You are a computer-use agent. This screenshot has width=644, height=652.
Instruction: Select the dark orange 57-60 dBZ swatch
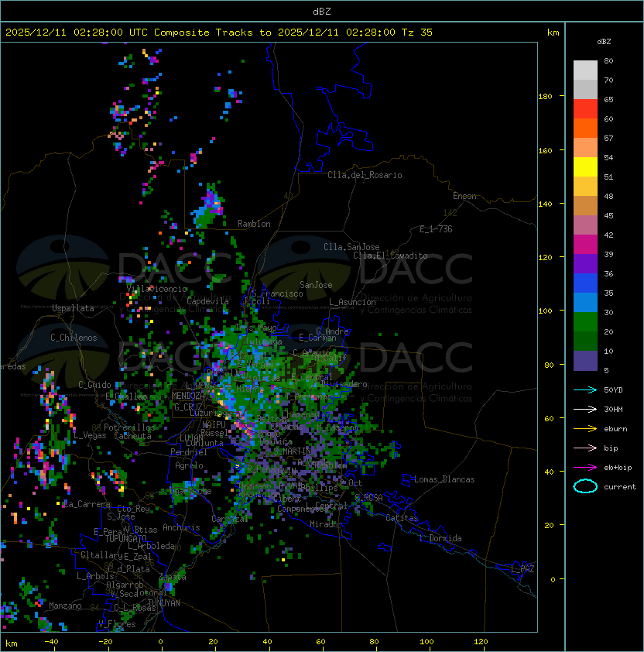pos(585,128)
